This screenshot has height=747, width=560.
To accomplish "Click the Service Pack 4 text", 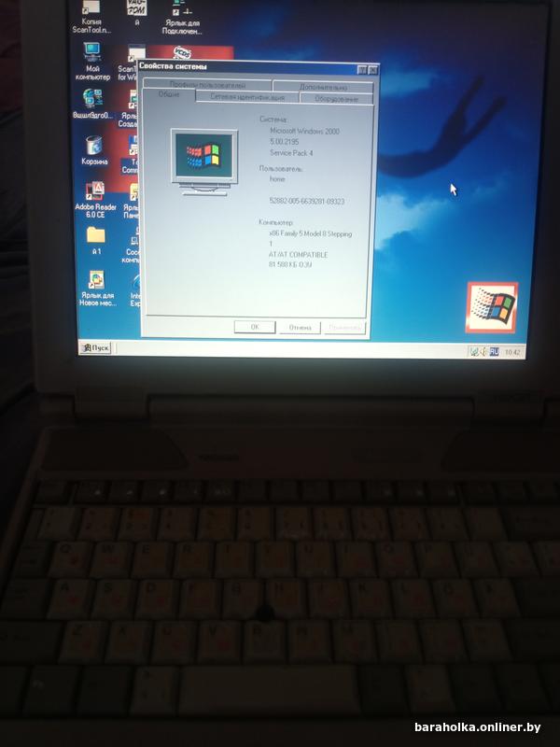I will coord(291,153).
